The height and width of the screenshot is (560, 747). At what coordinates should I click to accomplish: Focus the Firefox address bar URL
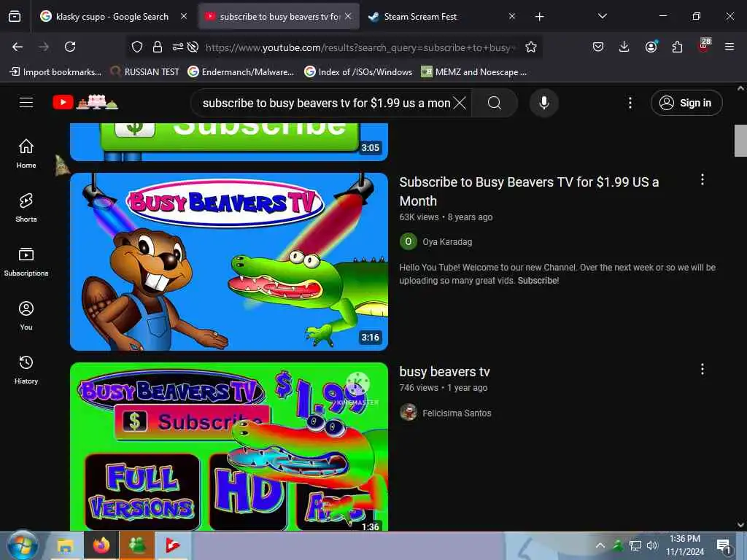point(361,47)
